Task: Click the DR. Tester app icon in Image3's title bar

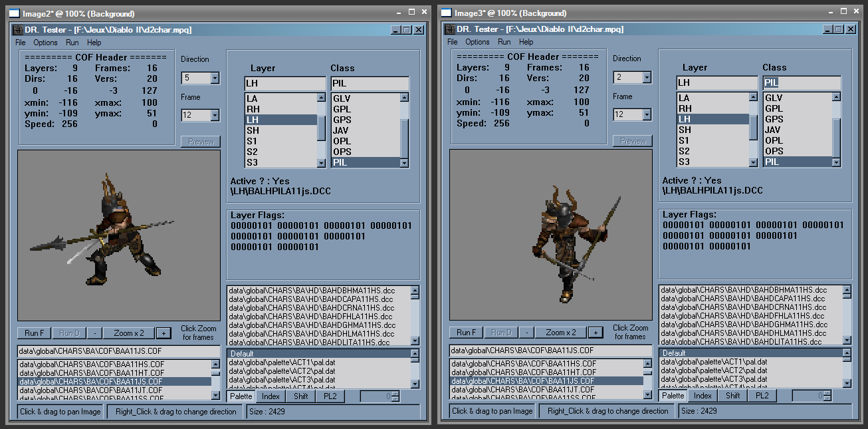Action: 449,29
